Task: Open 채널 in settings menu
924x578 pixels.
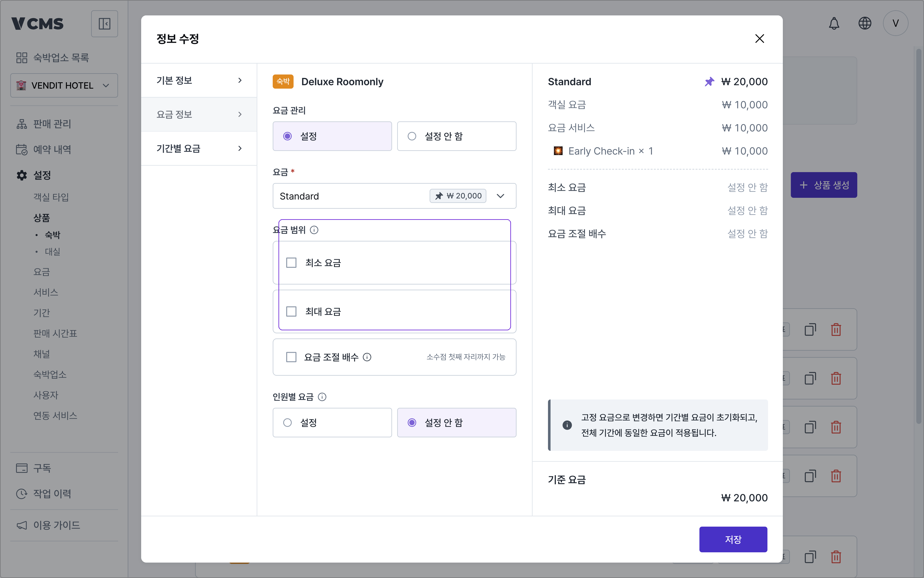Action: pos(42,354)
